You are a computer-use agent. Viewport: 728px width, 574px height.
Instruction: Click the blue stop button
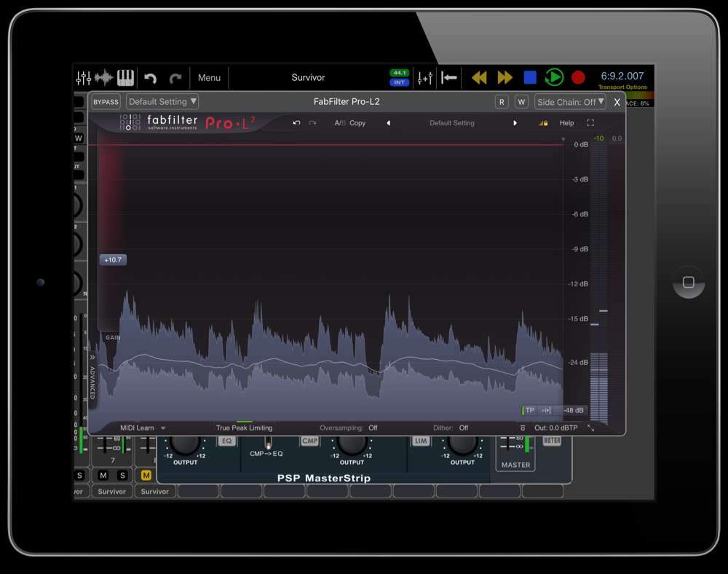tap(530, 77)
